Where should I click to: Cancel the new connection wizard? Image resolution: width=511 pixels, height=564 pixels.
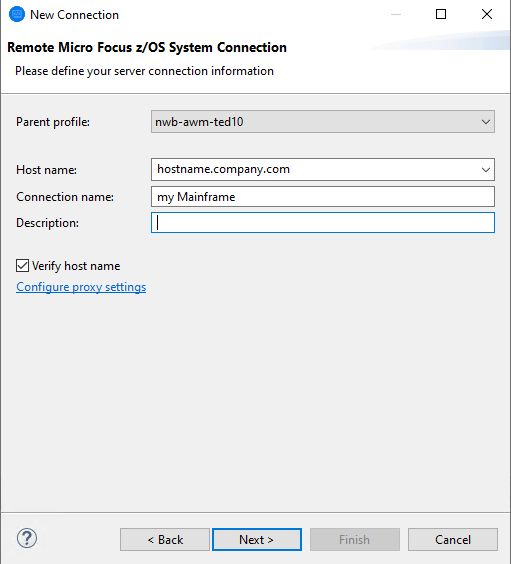(453, 540)
